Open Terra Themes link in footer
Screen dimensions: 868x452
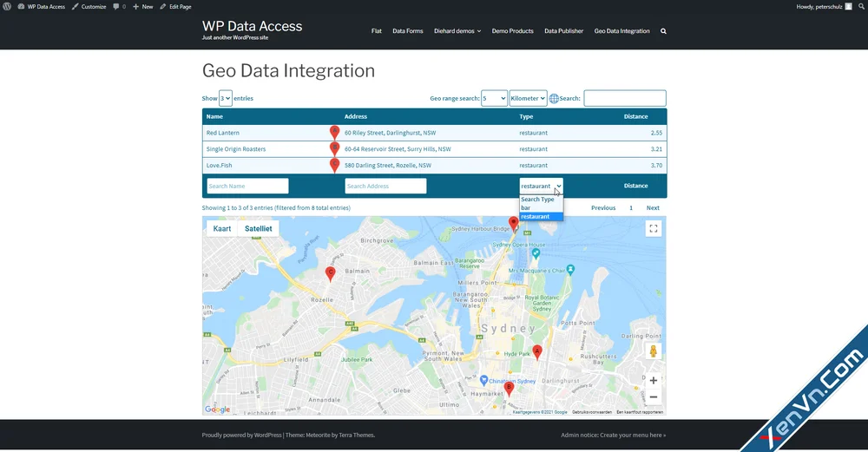coord(357,435)
